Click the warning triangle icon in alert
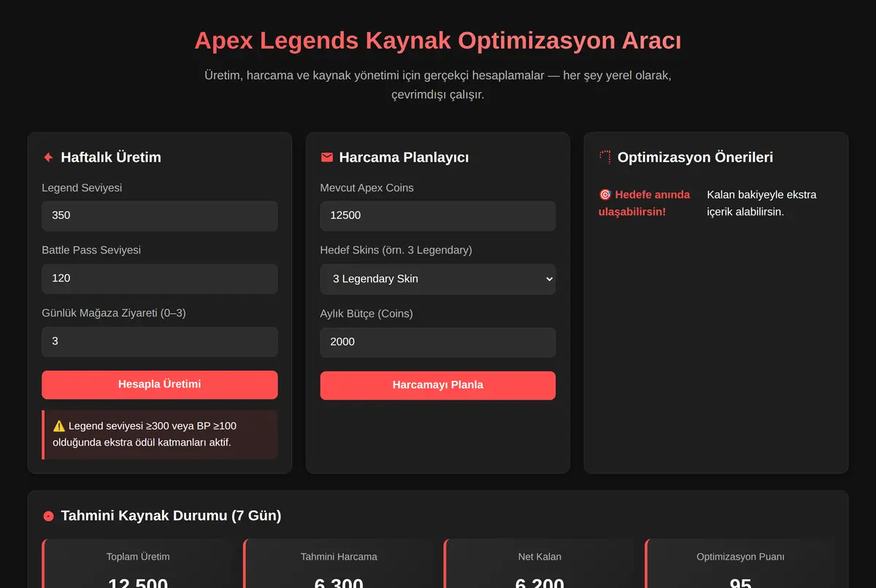This screenshot has width=876, height=588. coord(59,426)
